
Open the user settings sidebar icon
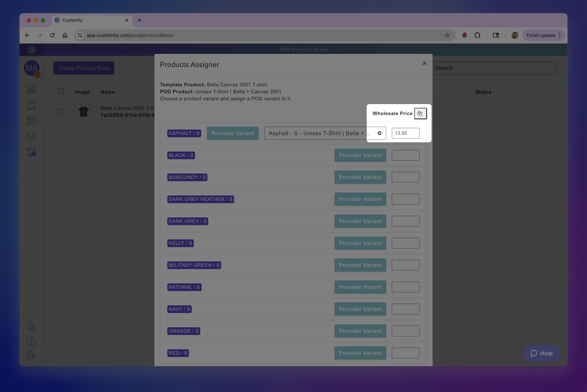(32, 326)
